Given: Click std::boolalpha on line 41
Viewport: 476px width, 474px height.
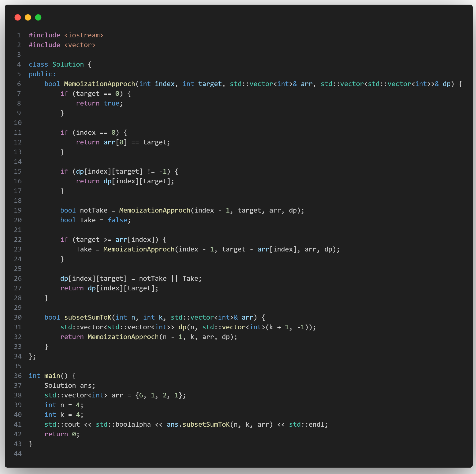Looking at the screenshot, I should coord(123,425).
